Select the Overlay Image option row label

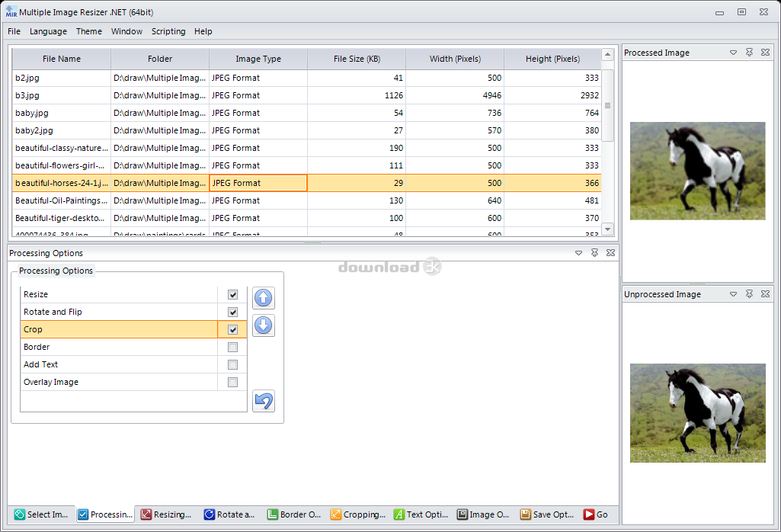click(x=51, y=382)
